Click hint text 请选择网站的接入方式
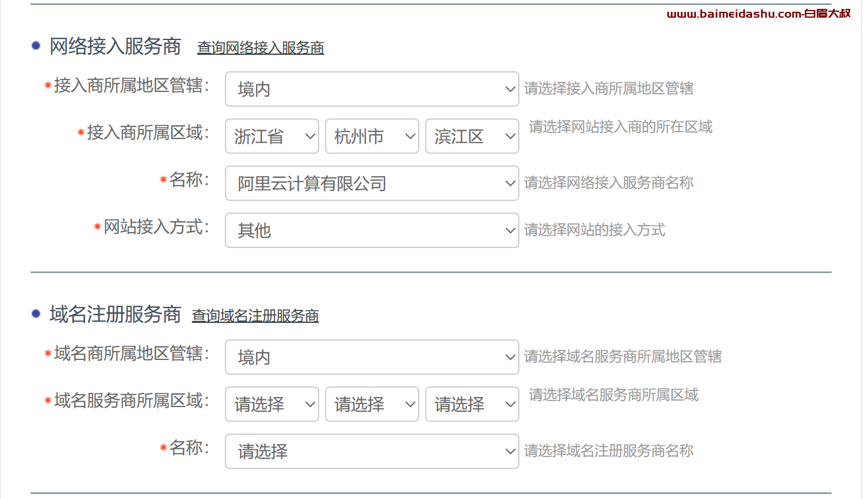868x499 pixels. [x=595, y=230]
